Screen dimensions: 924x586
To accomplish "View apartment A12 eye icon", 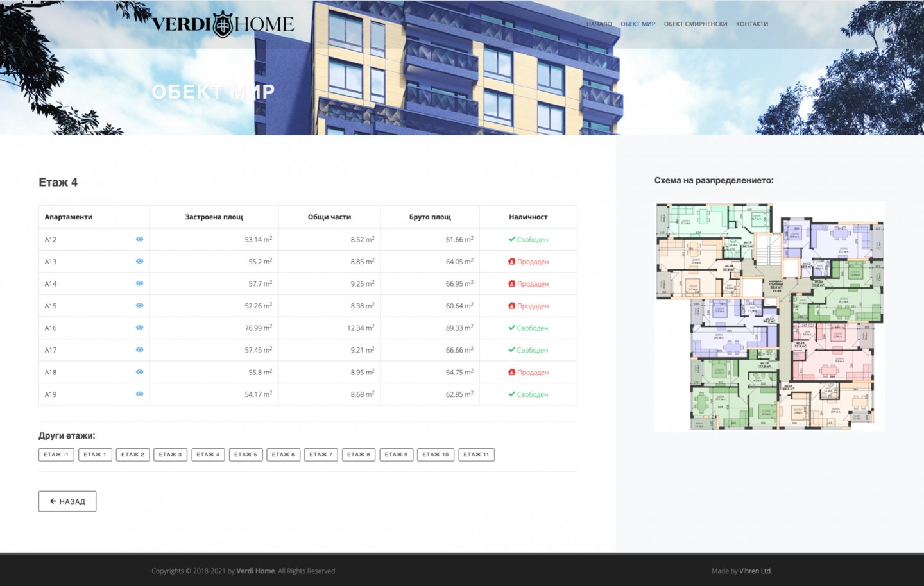I will pyautogui.click(x=139, y=239).
